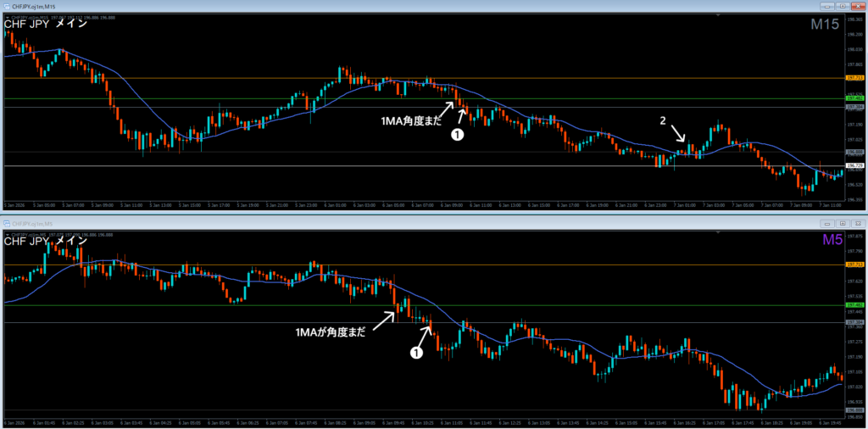Click the chart shift triangle on M15 chart
The height and width of the screenshot is (429, 868).
pyautogui.click(x=718, y=17)
